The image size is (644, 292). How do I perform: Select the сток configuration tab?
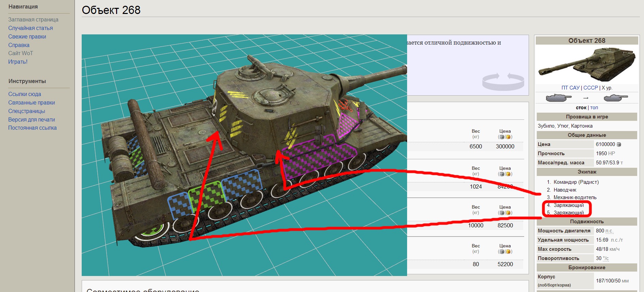click(x=581, y=108)
